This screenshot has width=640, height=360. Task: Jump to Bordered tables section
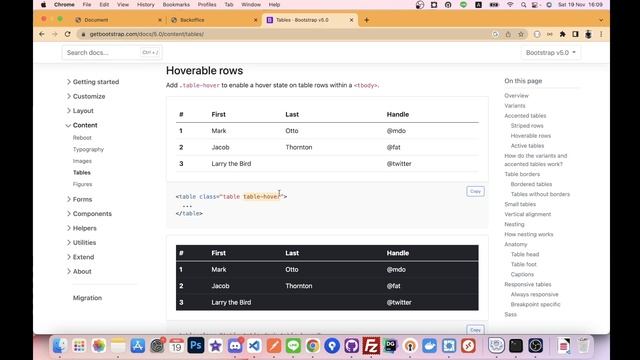531,184
